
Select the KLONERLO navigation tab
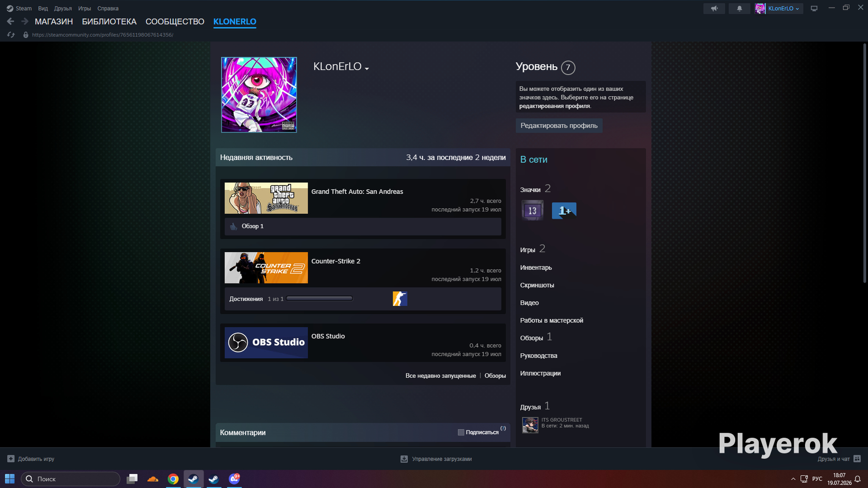click(x=235, y=21)
